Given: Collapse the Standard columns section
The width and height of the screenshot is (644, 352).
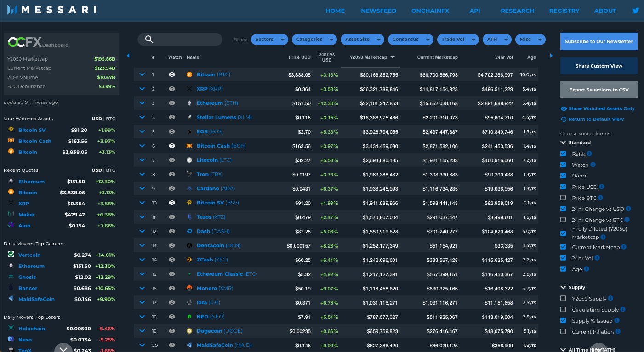Looking at the screenshot, I should 563,142.
